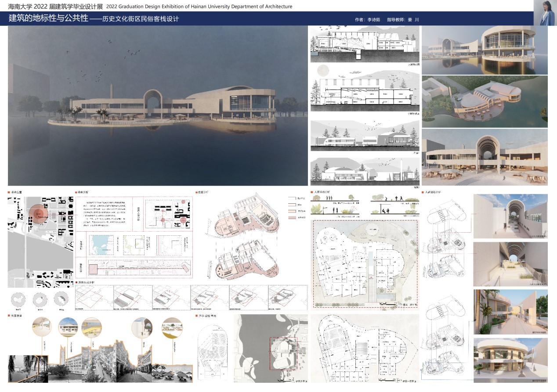Click the author name 李诗茹
The width and height of the screenshot is (557, 392).
point(373,20)
